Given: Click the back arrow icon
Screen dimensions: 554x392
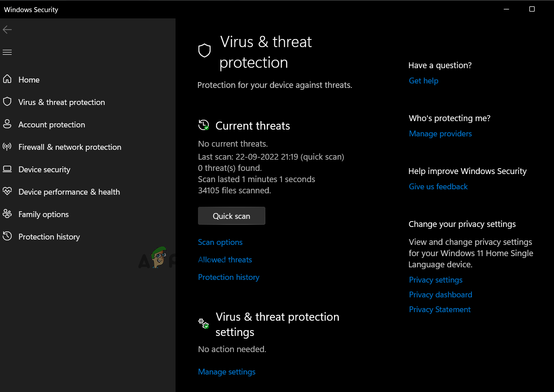Looking at the screenshot, I should [x=7, y=30].
